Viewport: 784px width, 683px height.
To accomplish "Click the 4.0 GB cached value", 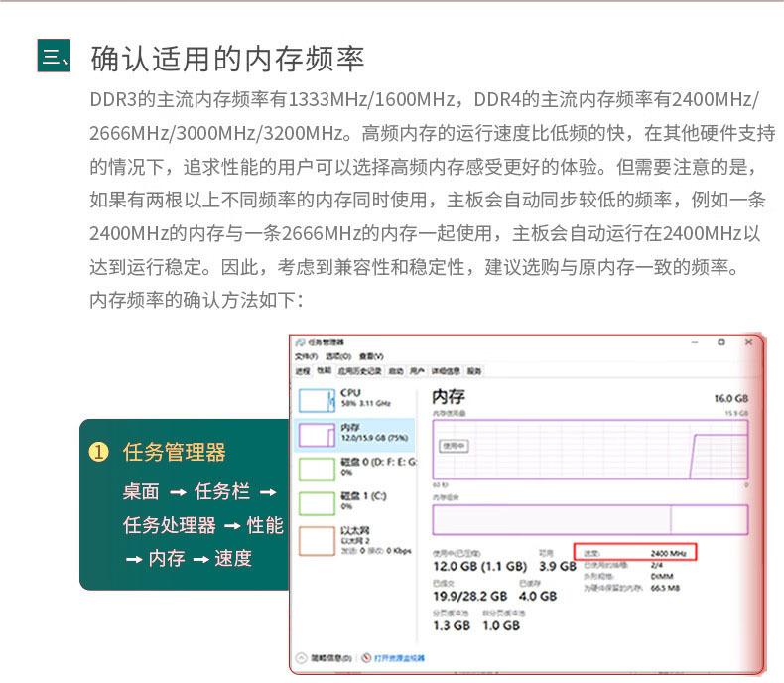I will coord(538,596).
